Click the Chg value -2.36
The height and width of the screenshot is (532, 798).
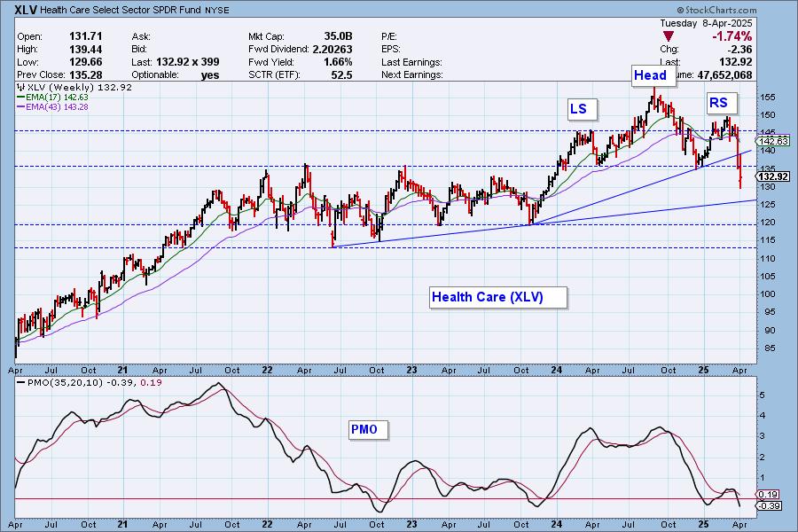tap(738, 50)
